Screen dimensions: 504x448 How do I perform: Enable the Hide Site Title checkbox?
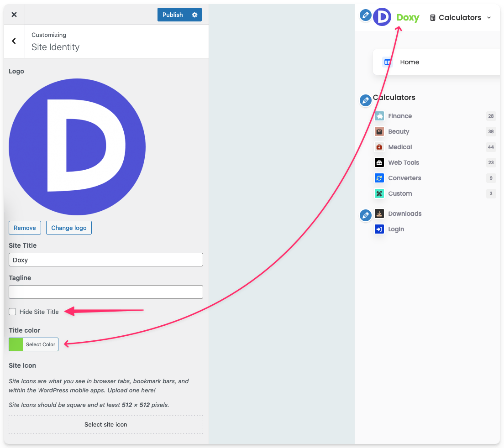(x=12, y=311)
